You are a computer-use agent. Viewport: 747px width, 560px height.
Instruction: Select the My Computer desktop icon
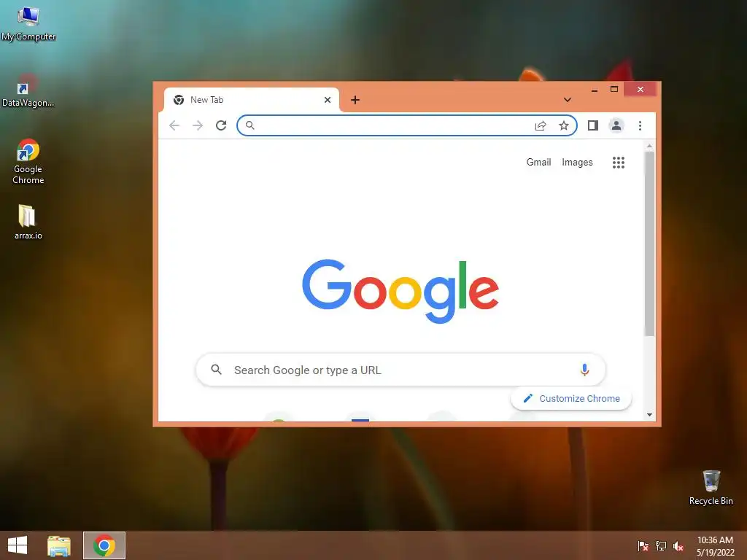[x=28, y=24]
